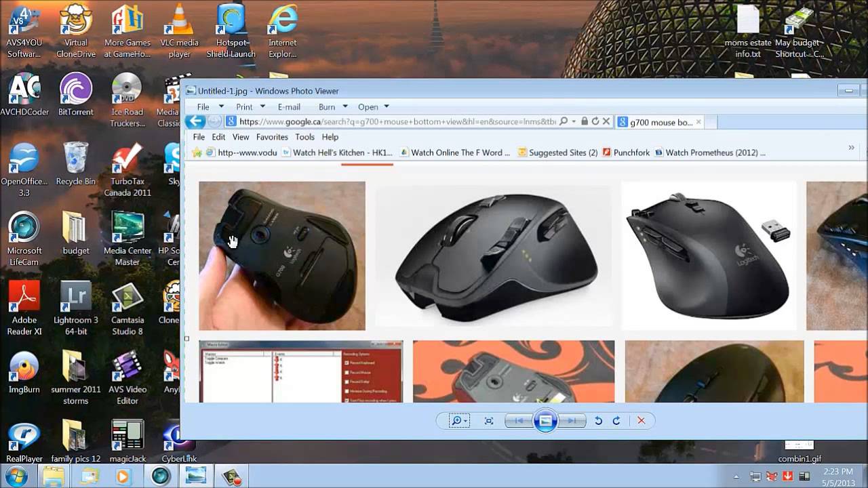Click the E-mail button
The image size is (868, 488).
click(289, 107)
